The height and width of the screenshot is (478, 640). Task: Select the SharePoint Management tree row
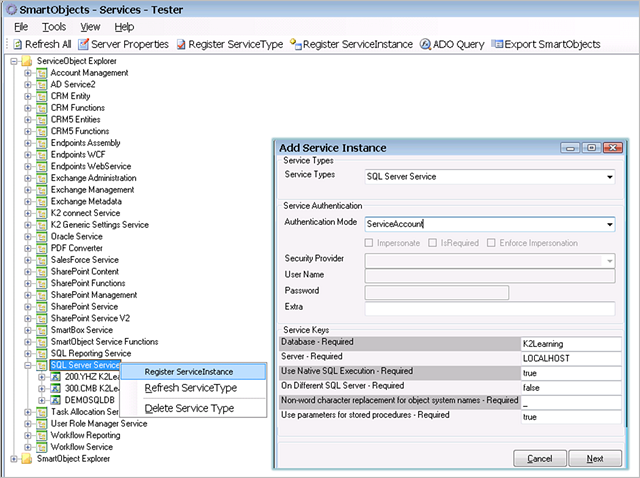93,295
